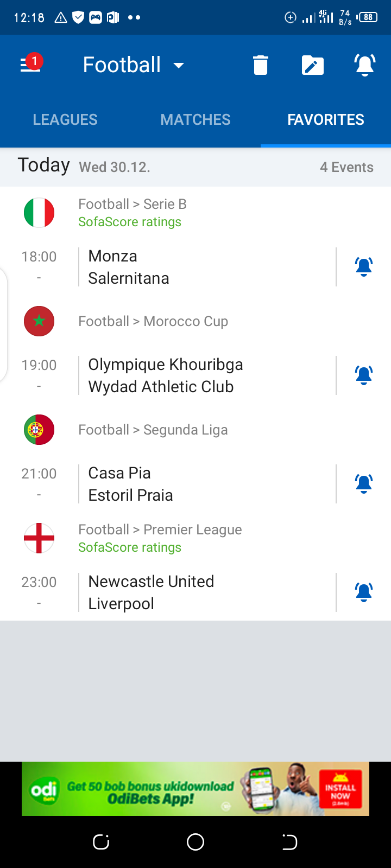Open Football > Premier League league link
Screen dimensions: 391x868
[x=160, y=530]
